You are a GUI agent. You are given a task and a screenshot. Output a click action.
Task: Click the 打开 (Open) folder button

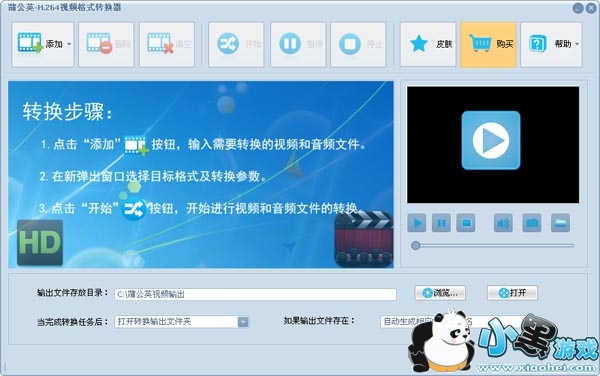[512, 293]
